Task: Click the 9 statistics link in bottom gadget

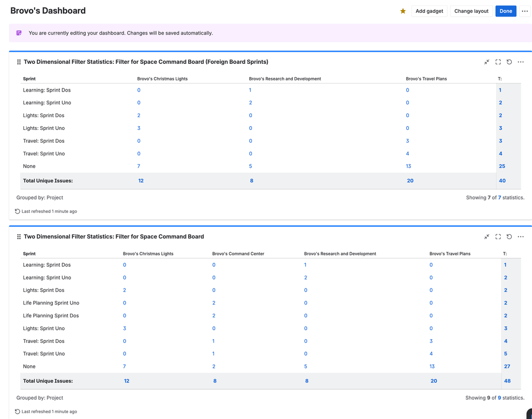Action: (x=500, y=398)
